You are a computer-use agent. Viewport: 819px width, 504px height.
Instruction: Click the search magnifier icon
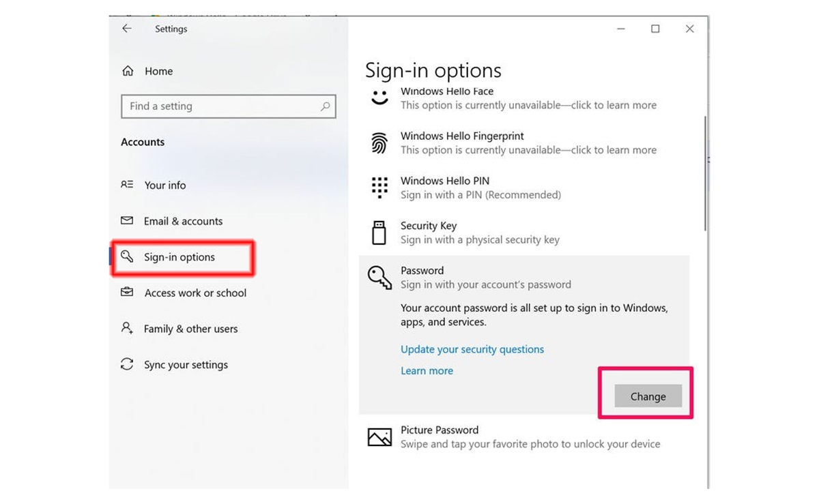325,106
